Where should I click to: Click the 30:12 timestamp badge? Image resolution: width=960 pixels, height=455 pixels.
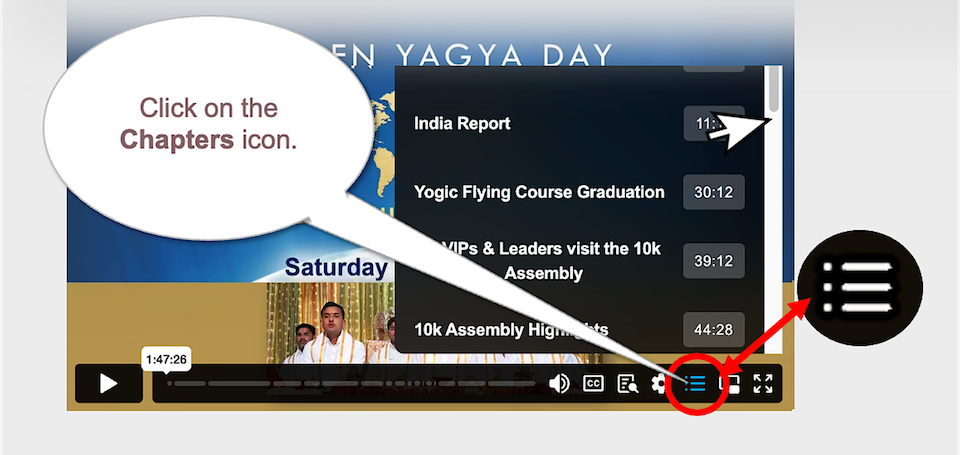(x=714, y=192)
